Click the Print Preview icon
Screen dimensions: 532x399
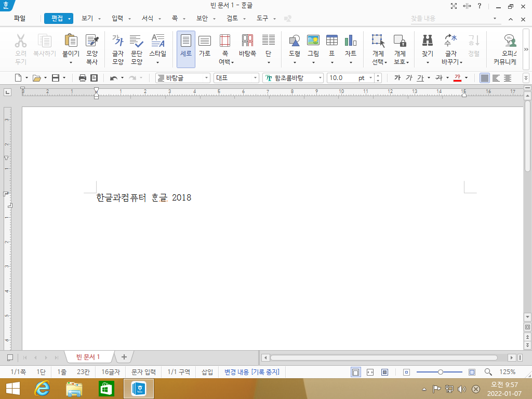(94, 78)
